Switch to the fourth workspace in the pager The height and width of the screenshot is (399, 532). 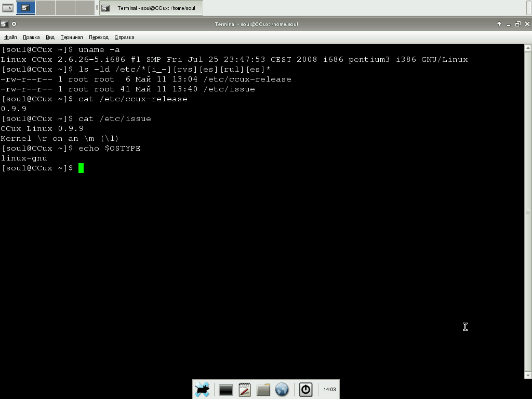pos(85,8)
